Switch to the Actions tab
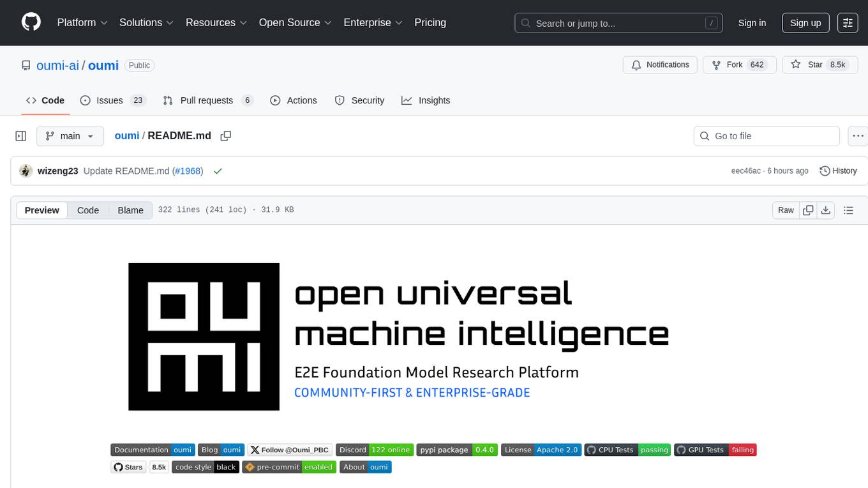Image resolution: width=868 pixels, height=488 pixels. pos(294,100)
